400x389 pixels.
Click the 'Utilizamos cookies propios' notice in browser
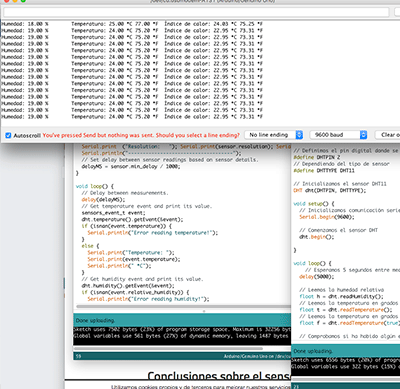(201, 387)
